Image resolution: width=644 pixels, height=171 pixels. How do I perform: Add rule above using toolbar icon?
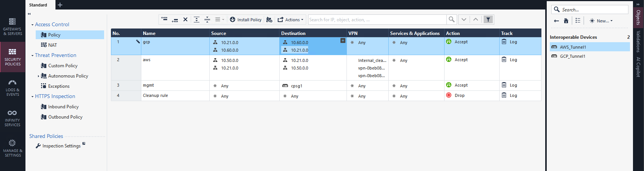(164, 19)
